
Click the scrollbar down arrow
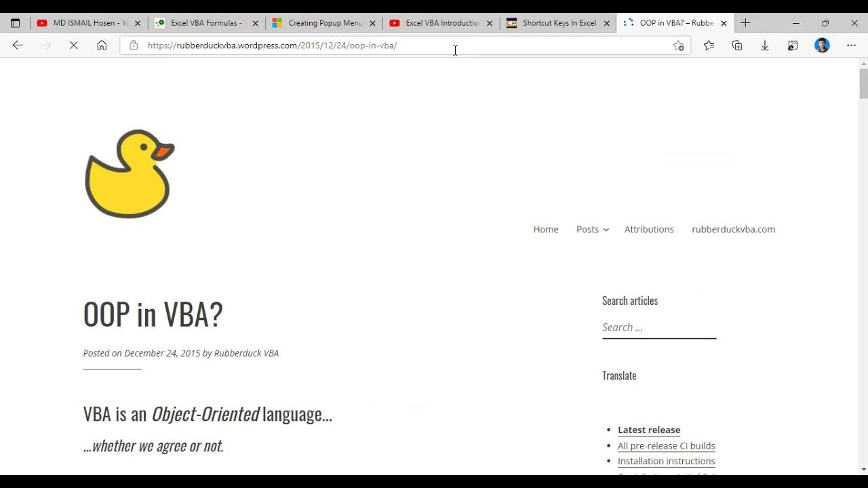tap(863, 469)
